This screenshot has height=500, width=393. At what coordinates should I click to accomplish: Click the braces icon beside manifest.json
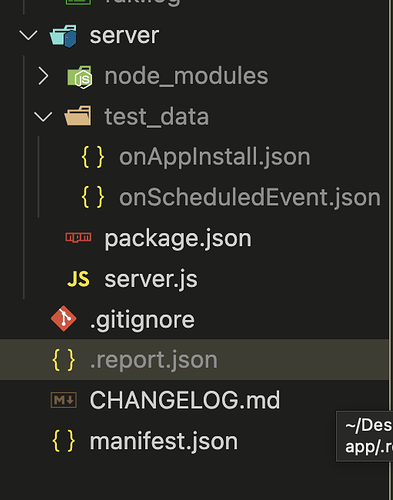[x=63, y=441]
